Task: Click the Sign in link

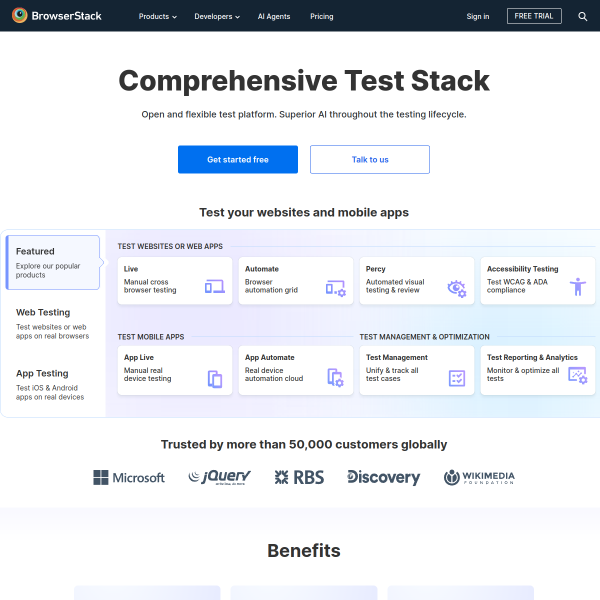Action: 478,16
